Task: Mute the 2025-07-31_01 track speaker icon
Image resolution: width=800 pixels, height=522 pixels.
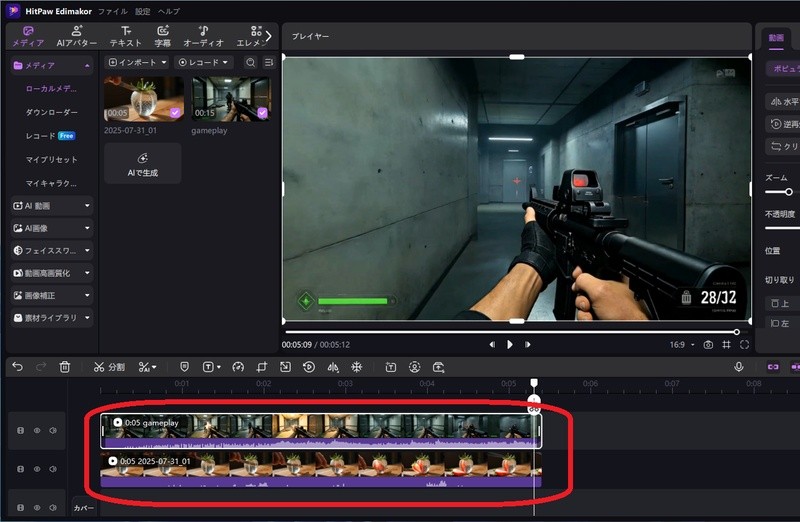Action: tap(53, 469)
